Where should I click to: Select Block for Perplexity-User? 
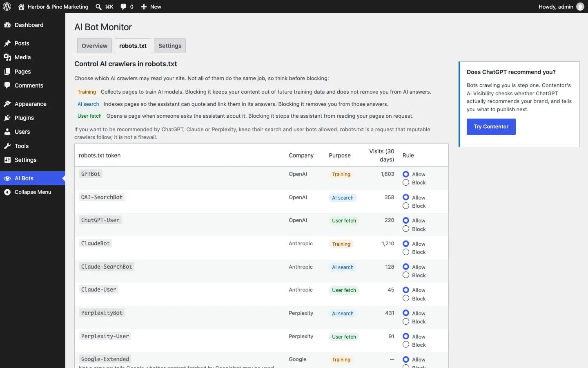pos(406,345)
